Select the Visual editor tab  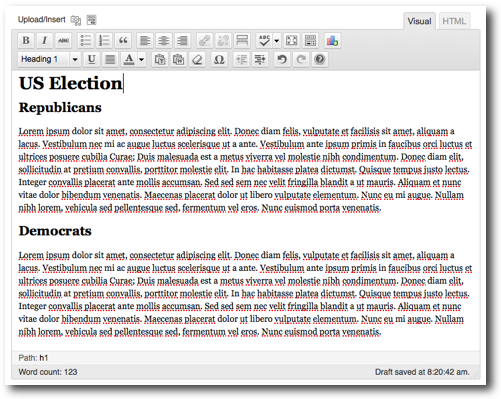pyautogui.click(x=419, y=21)
